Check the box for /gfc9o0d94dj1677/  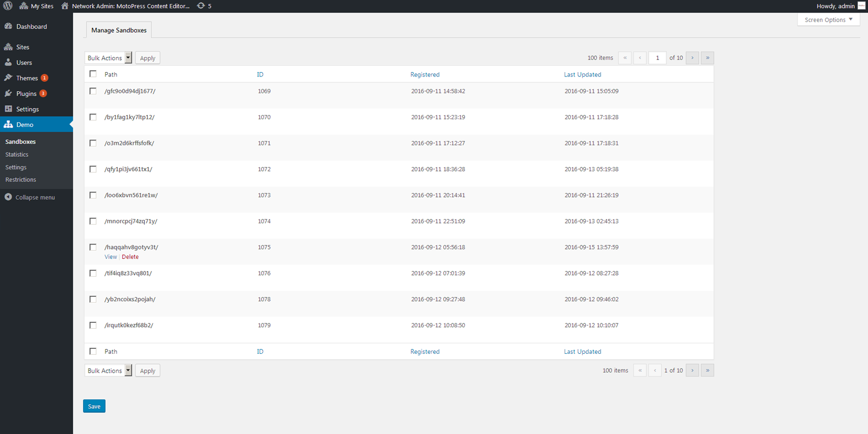tap(93, 91)
